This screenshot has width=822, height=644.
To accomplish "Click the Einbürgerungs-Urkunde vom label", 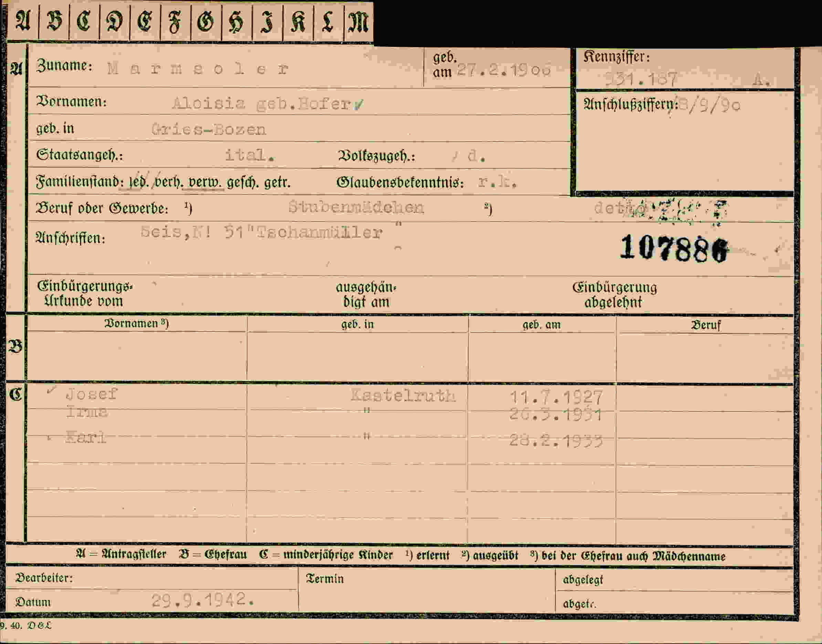I will point(84,294).
